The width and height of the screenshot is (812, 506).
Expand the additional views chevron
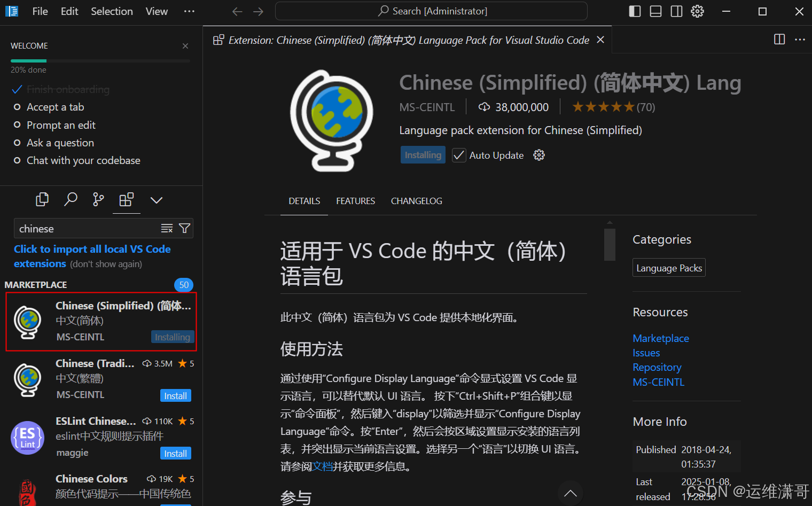(x=156, y=200)
